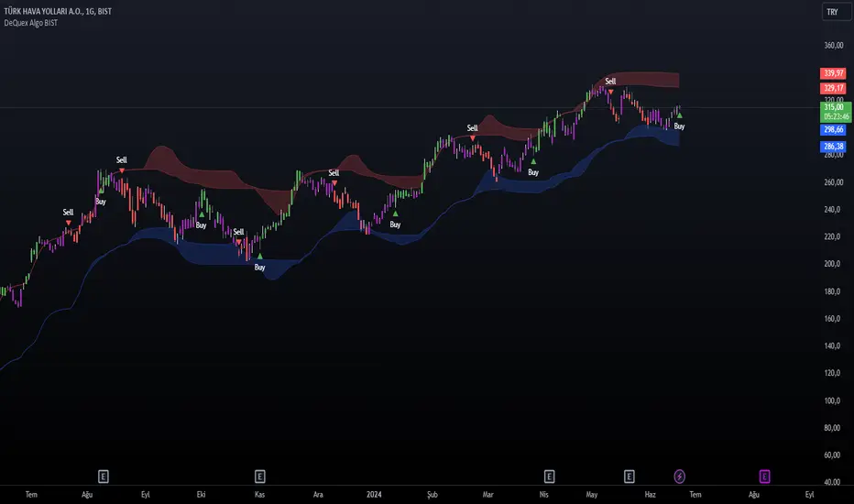
Task: Select the DeQuex Algo BIST indicator title
Action: pyautogui.click(x=30, y=23)
